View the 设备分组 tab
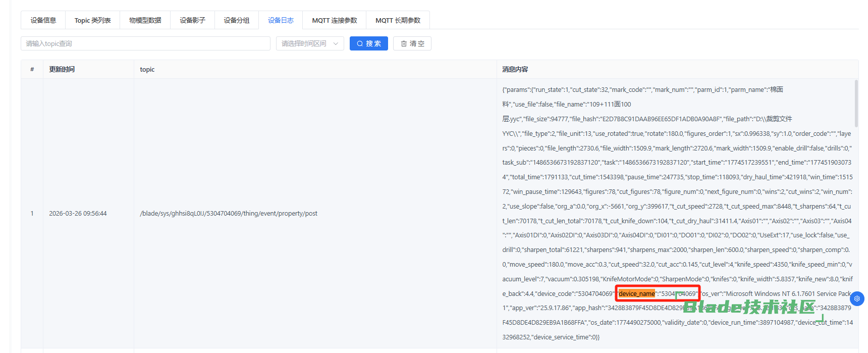 [237, 20]
